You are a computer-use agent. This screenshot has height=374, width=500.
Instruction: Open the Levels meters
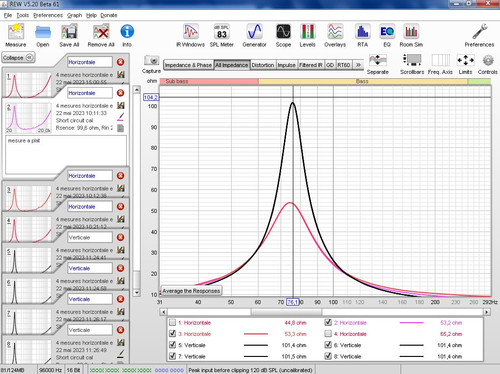307,32
